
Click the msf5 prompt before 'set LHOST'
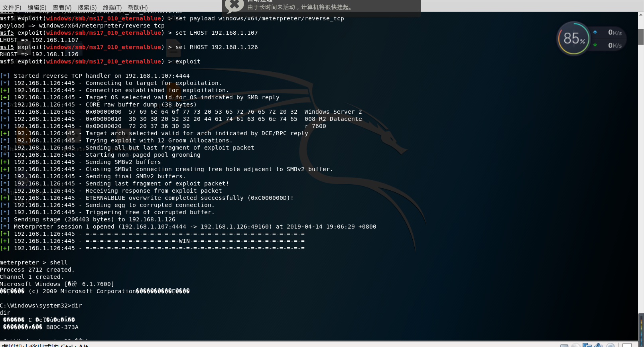click(x=7, y=33)
